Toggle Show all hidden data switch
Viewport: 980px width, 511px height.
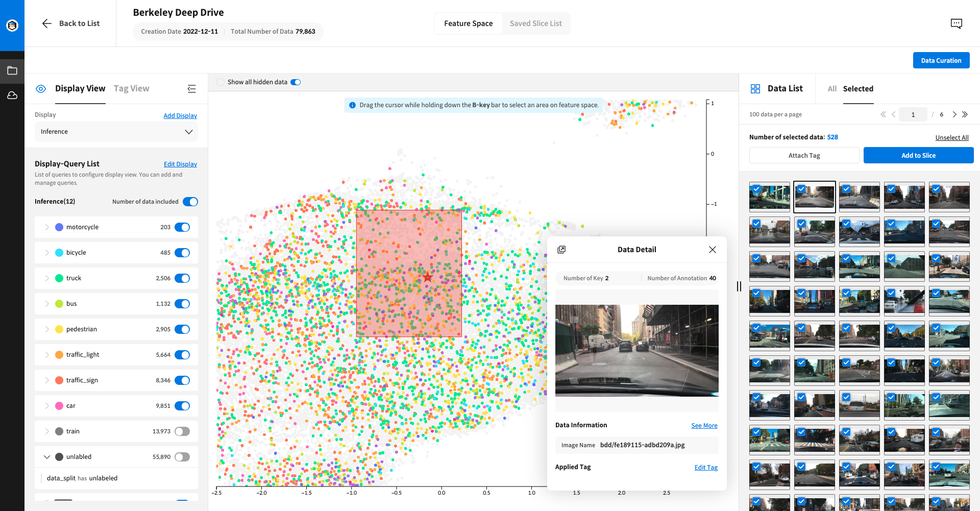tap(296, 82)
